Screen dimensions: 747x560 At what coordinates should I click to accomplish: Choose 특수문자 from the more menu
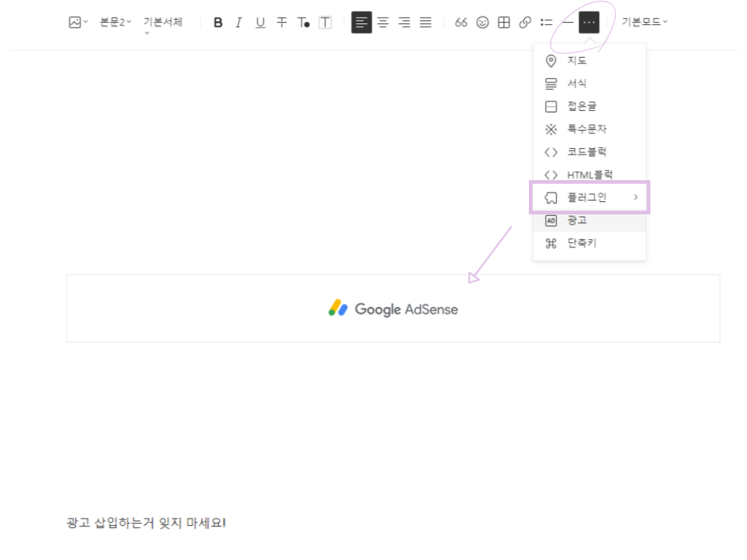589,129
